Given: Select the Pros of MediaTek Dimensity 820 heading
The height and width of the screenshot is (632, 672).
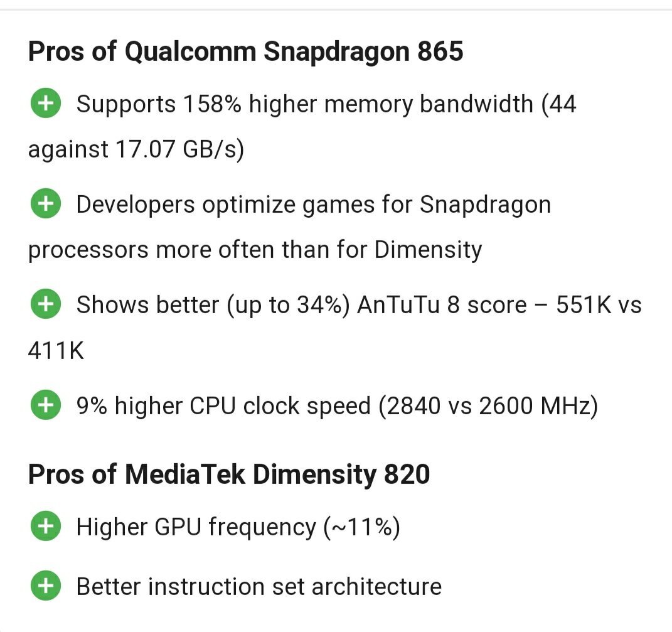Looking at the screenshot, I should 229,474.
